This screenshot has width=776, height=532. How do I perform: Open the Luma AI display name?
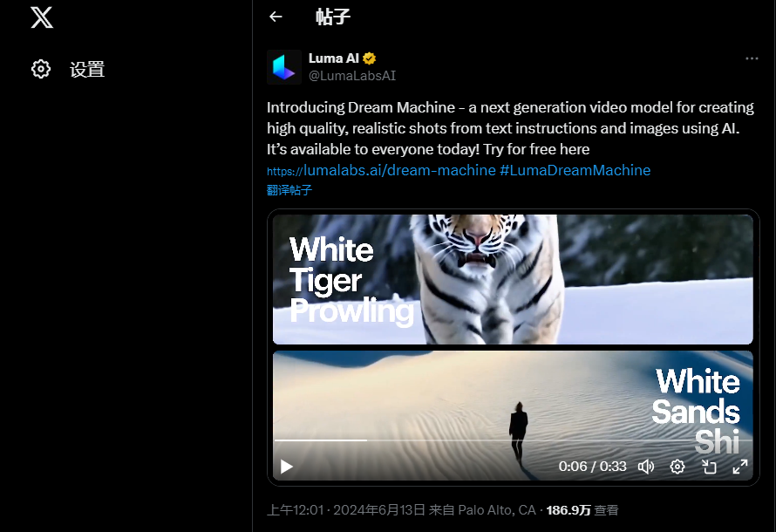click(x=334, y=58)
